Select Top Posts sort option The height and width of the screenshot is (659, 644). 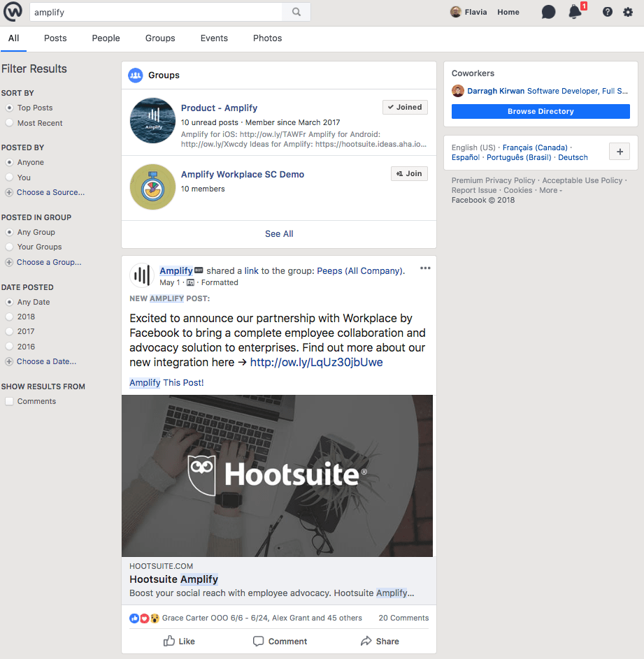point(9,108)
